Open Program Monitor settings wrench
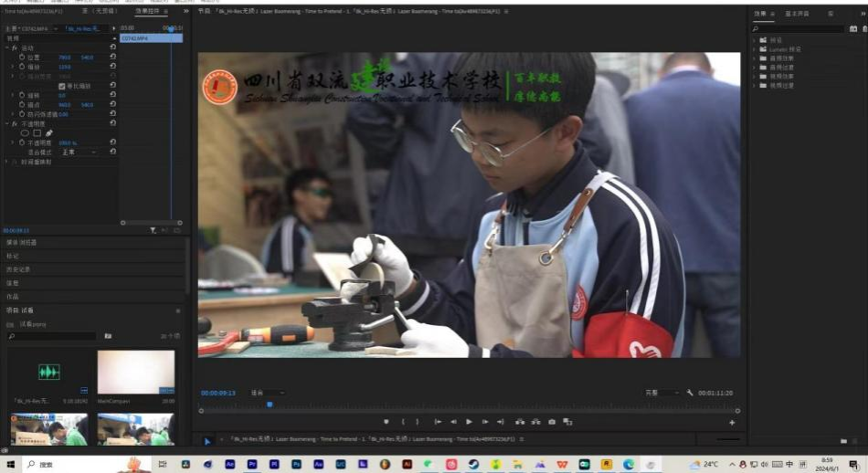868x473 pixels. (x=690, y=393)
